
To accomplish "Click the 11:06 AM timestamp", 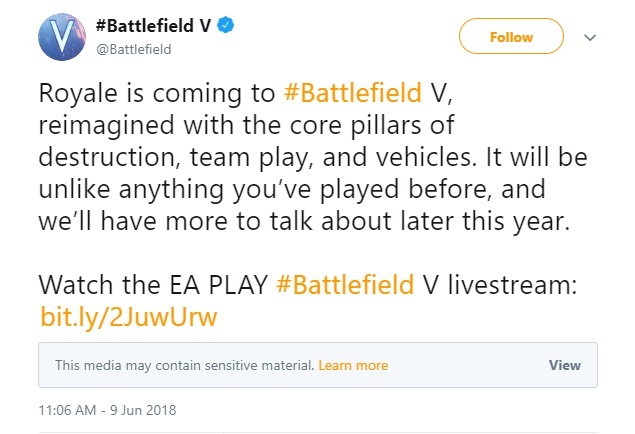I will [68, 409].
